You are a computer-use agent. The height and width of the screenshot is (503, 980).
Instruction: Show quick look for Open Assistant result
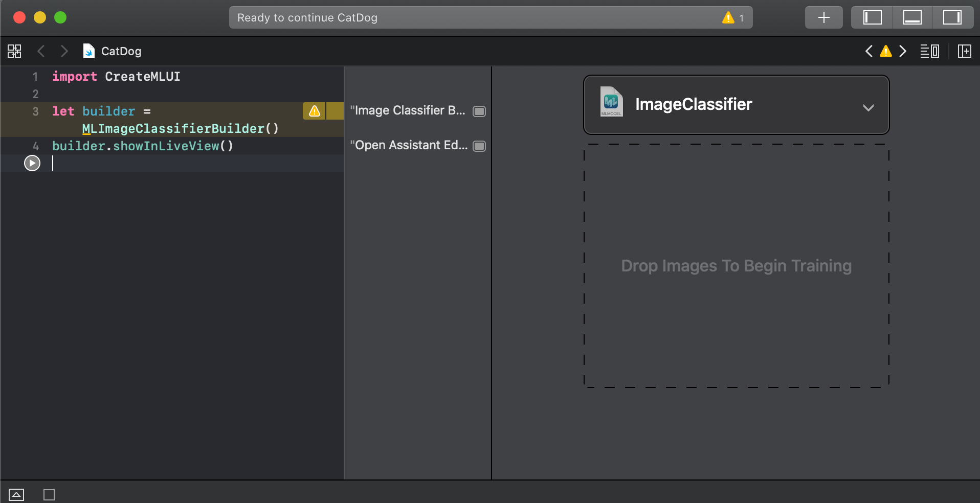coord(479,146)
